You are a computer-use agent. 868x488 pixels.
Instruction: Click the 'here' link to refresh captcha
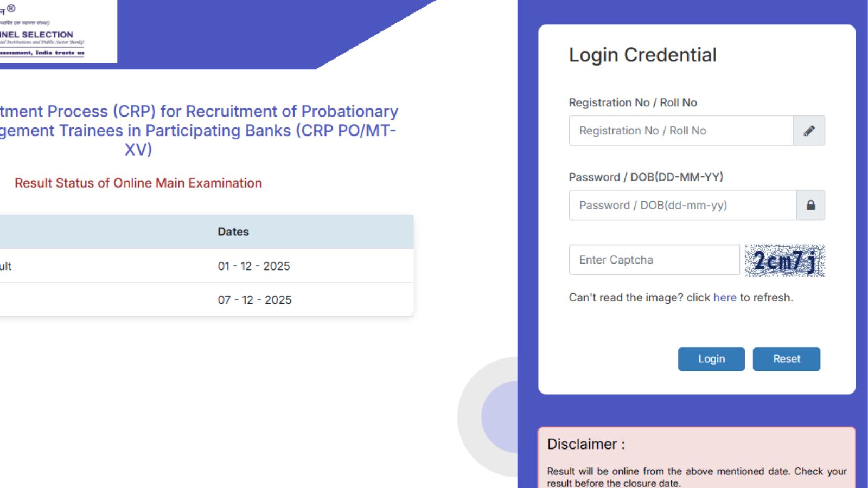click(725, 298)
